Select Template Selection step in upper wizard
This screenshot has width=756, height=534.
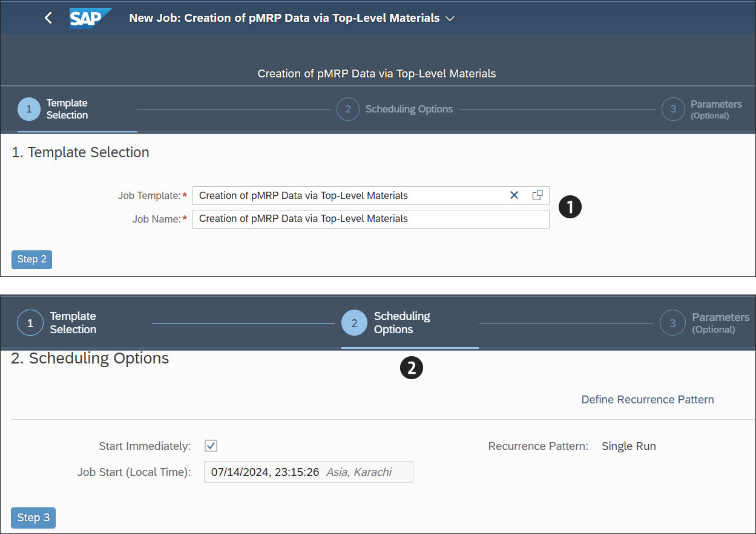(x=53, y=109)
